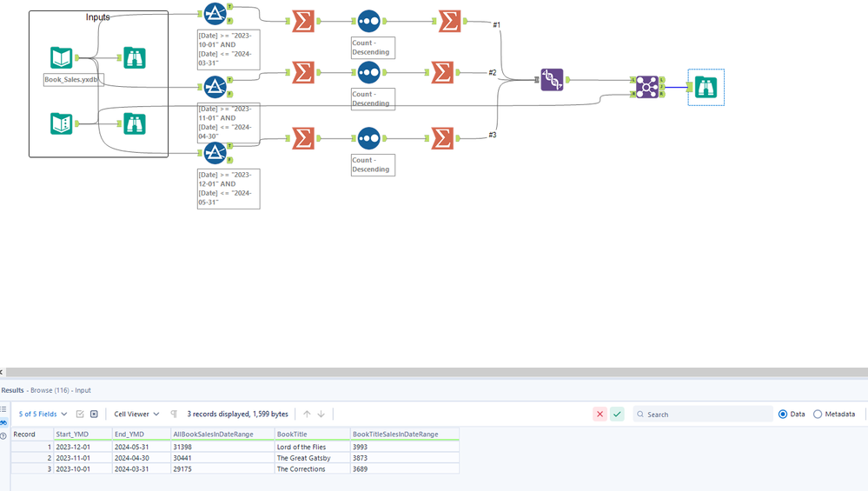The image size is (868, 491).
Task: Click the red X cancel button in Results
Action: click(600, 414)
